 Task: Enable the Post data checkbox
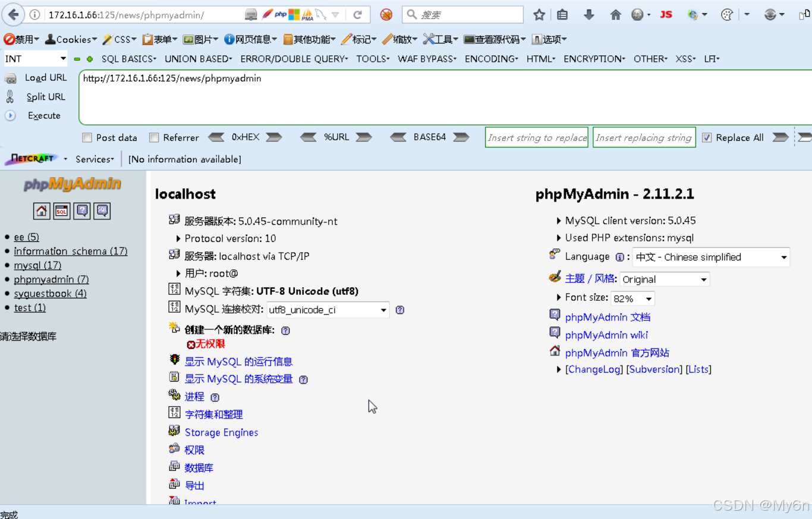87,138
